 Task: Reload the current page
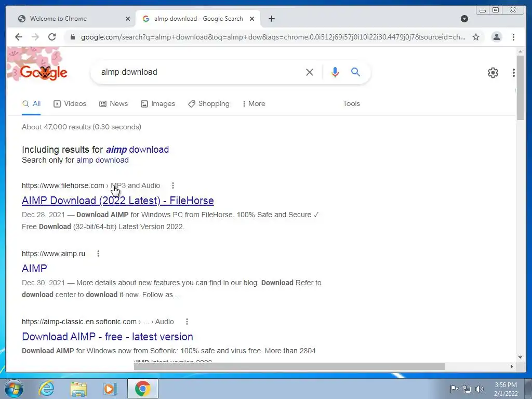pos(52,37)
